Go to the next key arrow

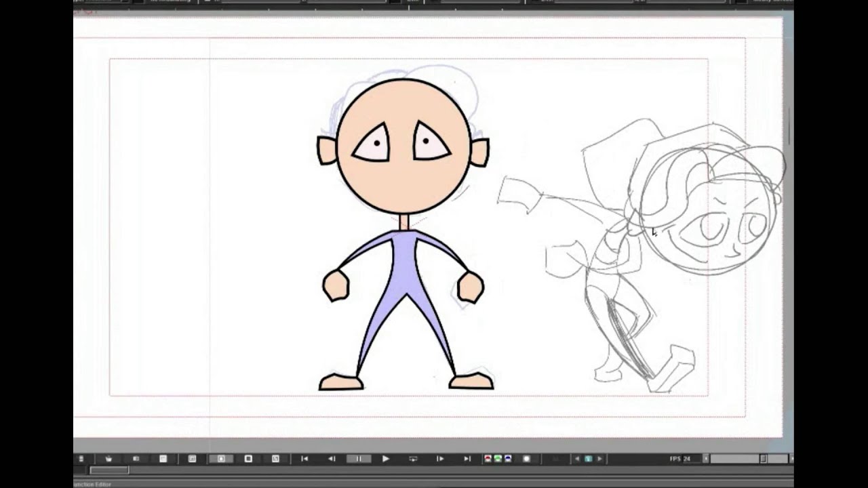(x=599, y=459)
